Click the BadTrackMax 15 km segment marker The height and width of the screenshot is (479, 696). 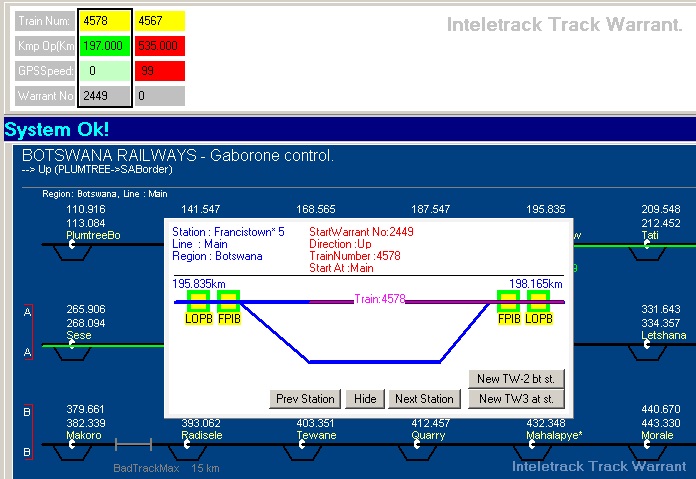pyautogui.click(x=133, y=444)
